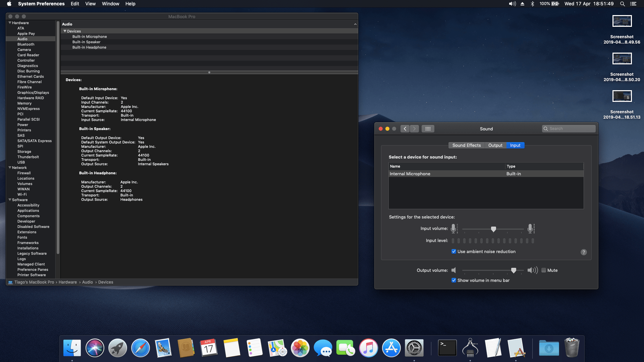Open the Window menu

point(110,4)
